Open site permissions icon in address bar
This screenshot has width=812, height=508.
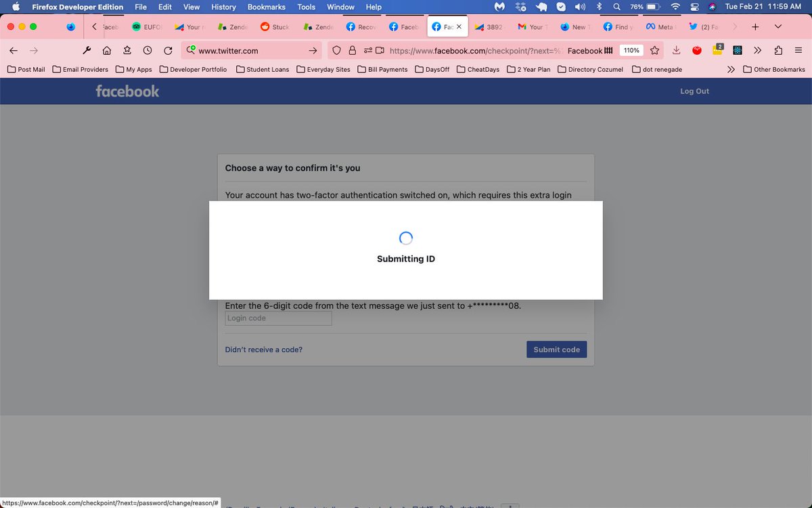coord(368,50)
